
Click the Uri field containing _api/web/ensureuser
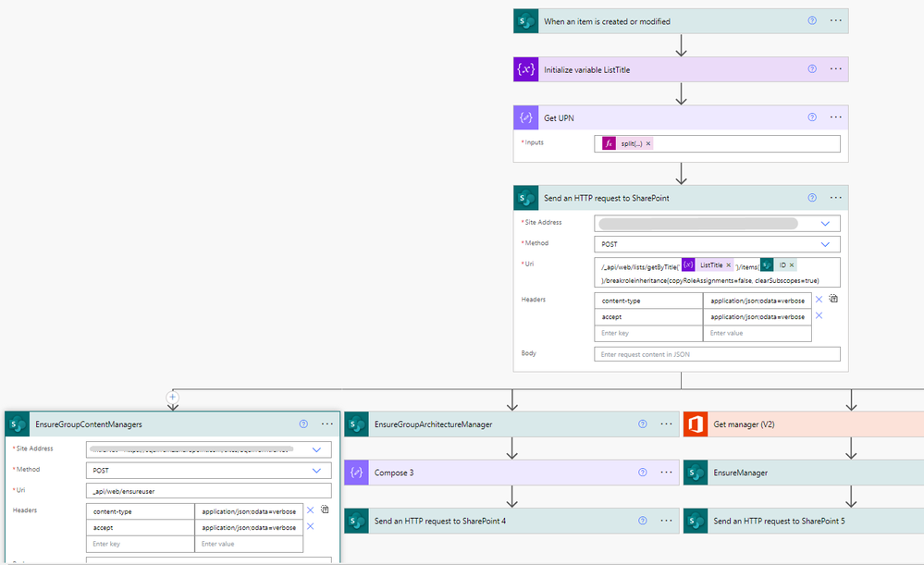[x=209, y=491]
